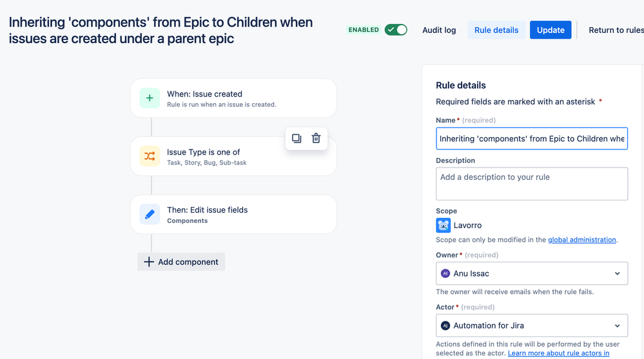Click the green plus trigger icon
Viewport: 644px width, 359px height.
[150, 98]
